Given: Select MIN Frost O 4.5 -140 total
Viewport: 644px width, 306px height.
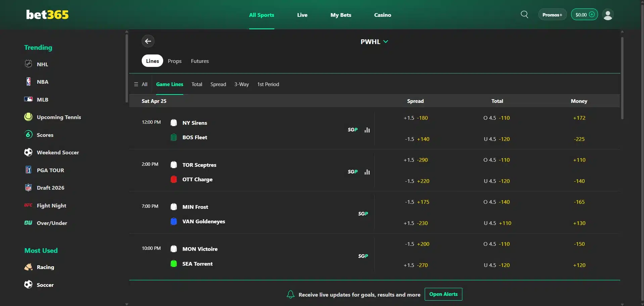Looking at the screenshot, I should [x=497, y=202].
